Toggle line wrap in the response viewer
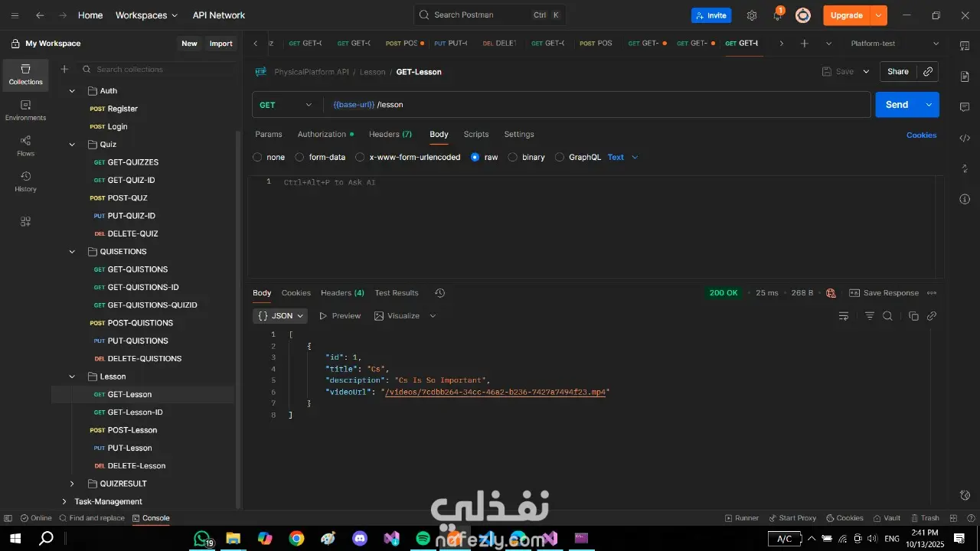980x551 pixels. coord(844,316)
